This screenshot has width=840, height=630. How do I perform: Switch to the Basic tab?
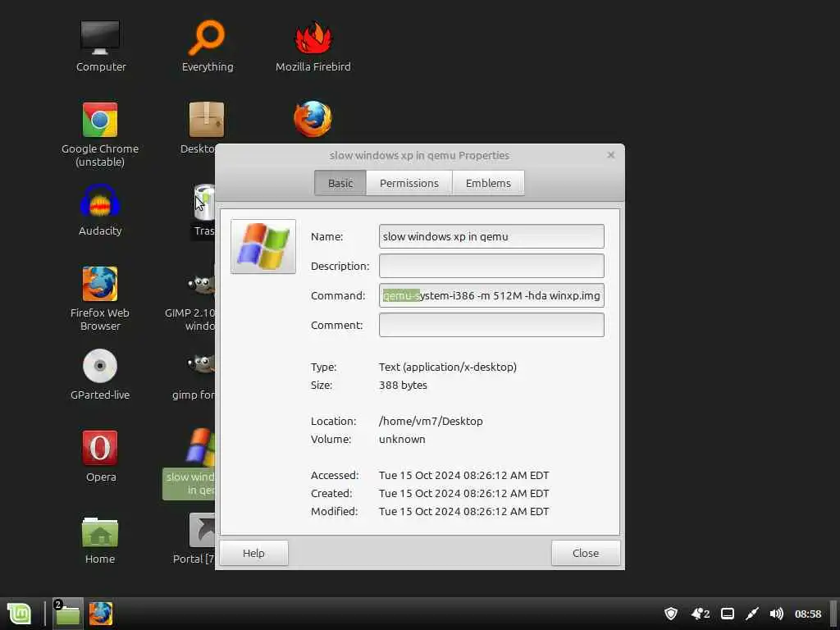pyautogui.click(x=340, y=183)
